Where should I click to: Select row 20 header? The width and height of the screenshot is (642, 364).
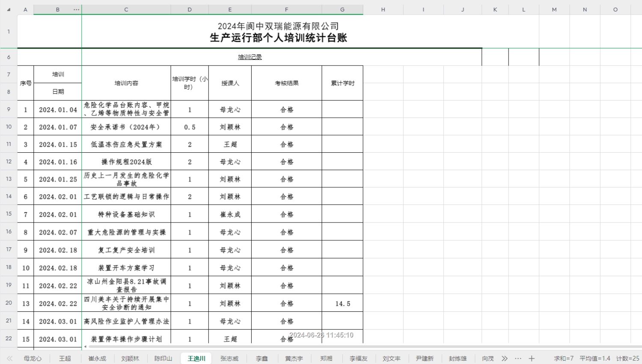pos(9,303)
